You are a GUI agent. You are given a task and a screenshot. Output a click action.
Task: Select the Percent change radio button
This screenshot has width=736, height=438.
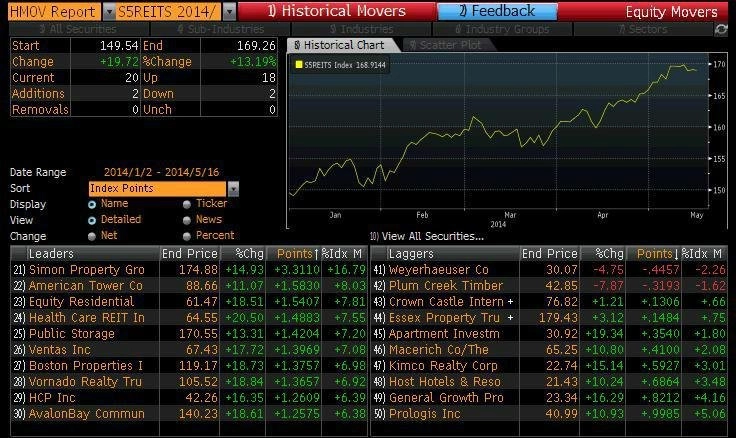(187, 236)
